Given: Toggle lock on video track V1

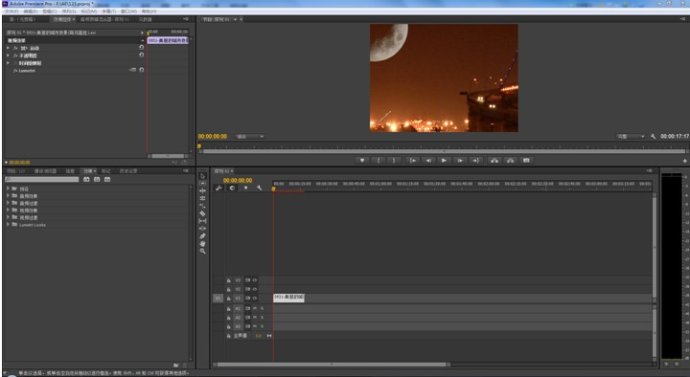Looking at the screenshot, I should pyautogui.click(x=229, y=298).
